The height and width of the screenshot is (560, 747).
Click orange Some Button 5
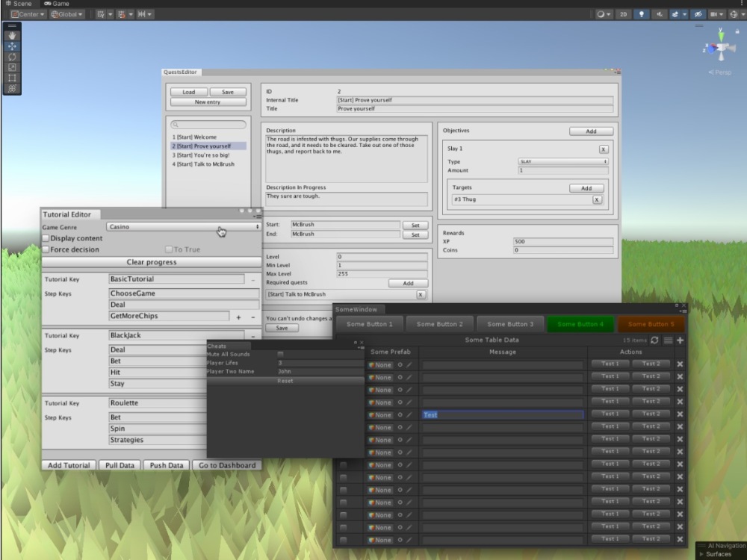(651, 324)
